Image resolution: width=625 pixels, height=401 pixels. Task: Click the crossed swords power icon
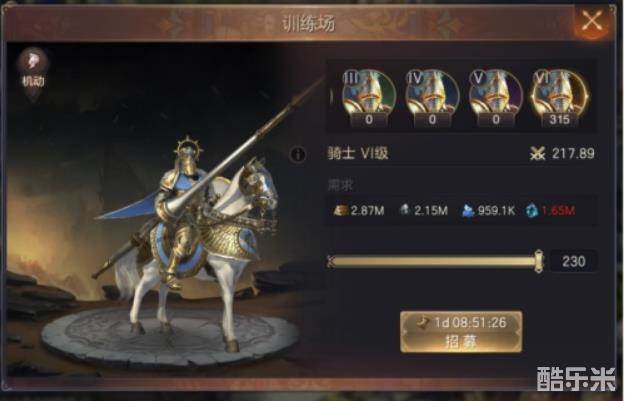(x=537, y=153)
